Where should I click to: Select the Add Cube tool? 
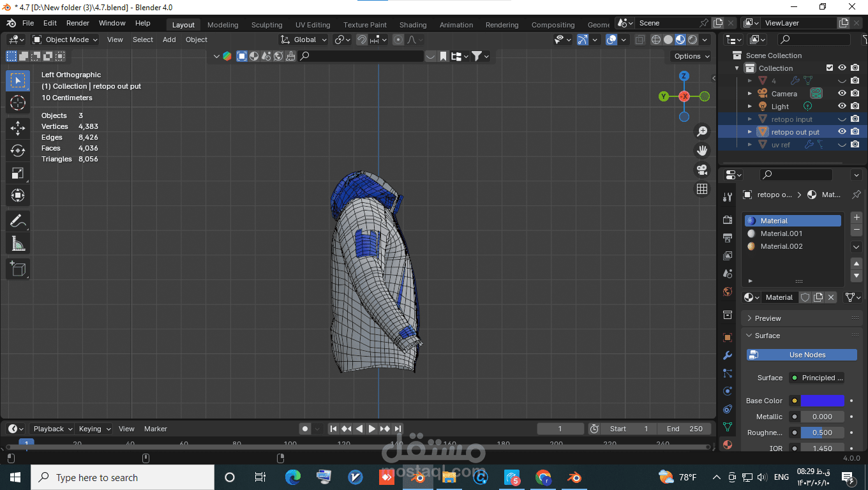(x=18, y=269)
